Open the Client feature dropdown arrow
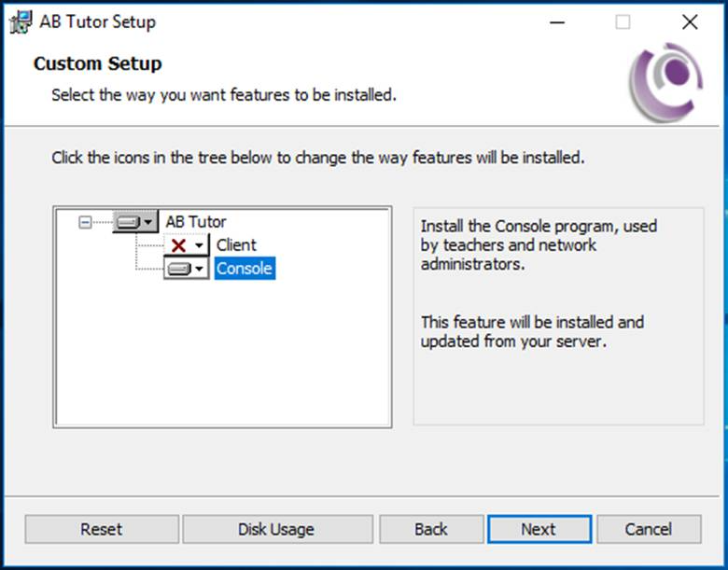Viewport: 728px width, 570px height. click(199, 245)
